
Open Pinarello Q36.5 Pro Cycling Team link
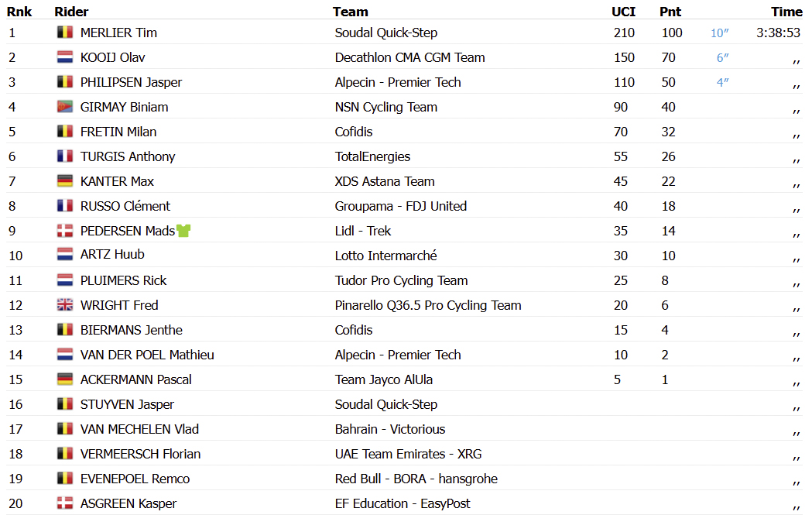coord(428,305)
